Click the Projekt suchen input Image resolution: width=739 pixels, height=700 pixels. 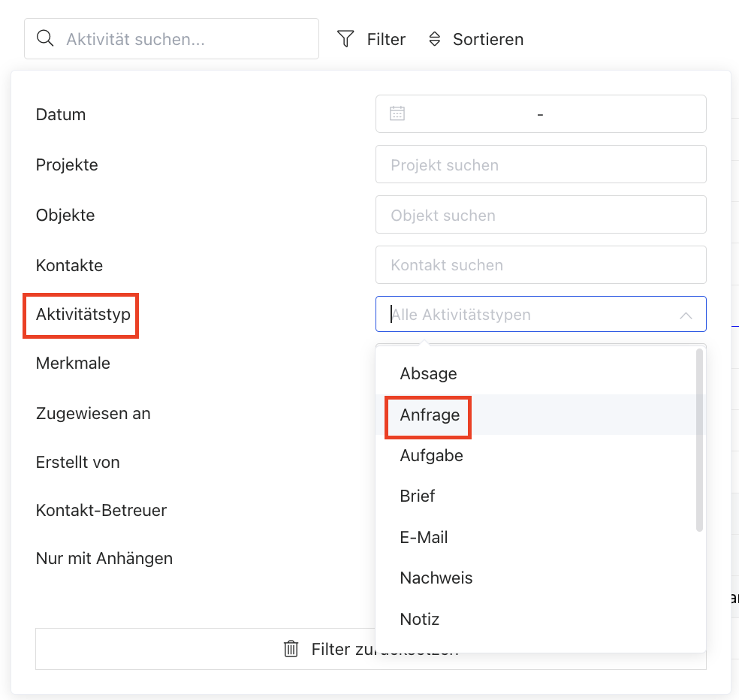[541, 164]
